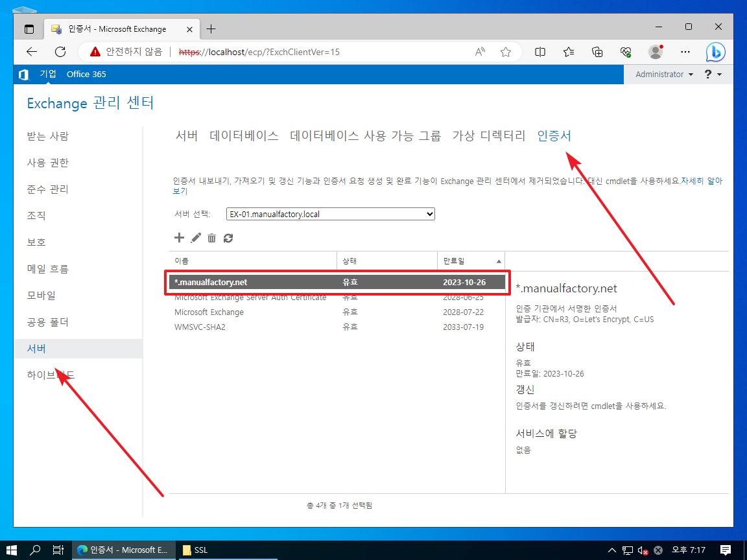The width and height of the screenshot is (747, 560).
Task: Select Office 365 in top navigation
Action: tap(86, 75)
